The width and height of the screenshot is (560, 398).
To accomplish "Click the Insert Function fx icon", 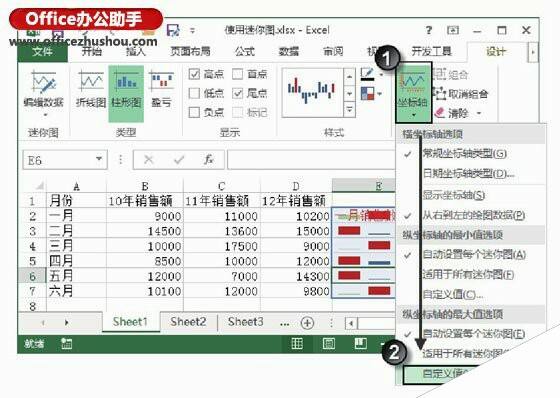I will 209,160.
